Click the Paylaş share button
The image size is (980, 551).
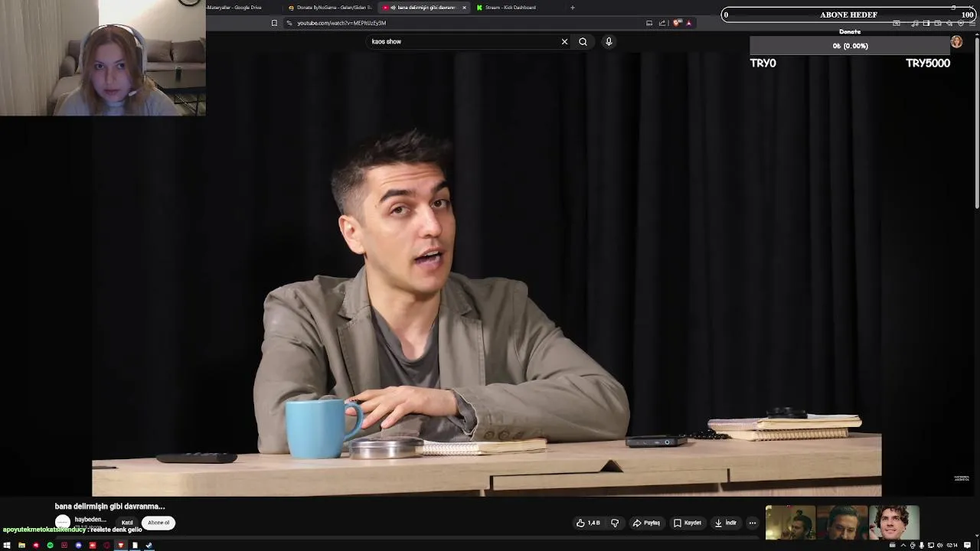point(646,523)
